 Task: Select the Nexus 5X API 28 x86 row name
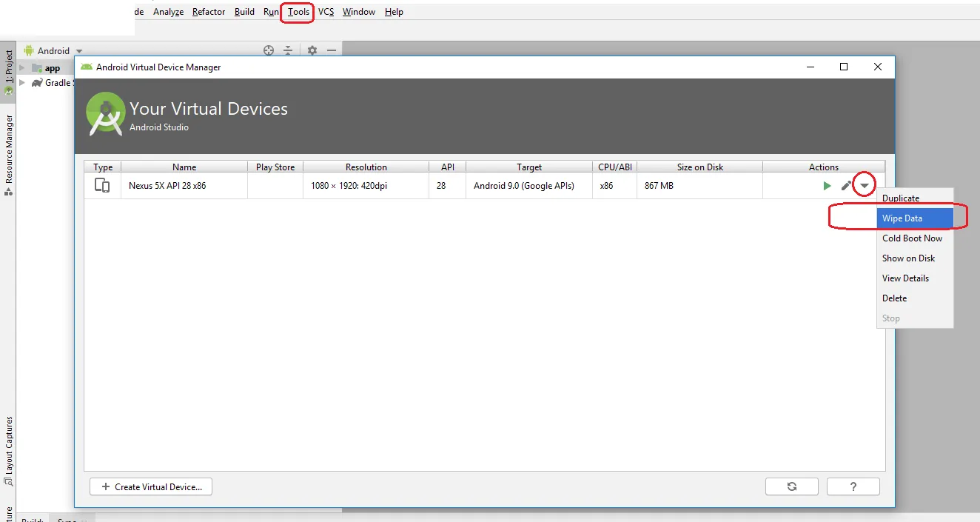pos(167,186)
